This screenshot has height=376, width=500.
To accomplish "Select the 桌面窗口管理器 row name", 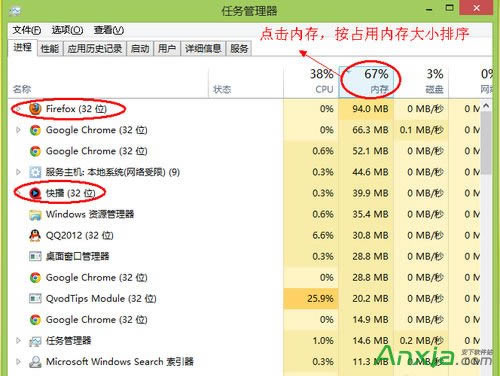I will click(x=77, y=256).
